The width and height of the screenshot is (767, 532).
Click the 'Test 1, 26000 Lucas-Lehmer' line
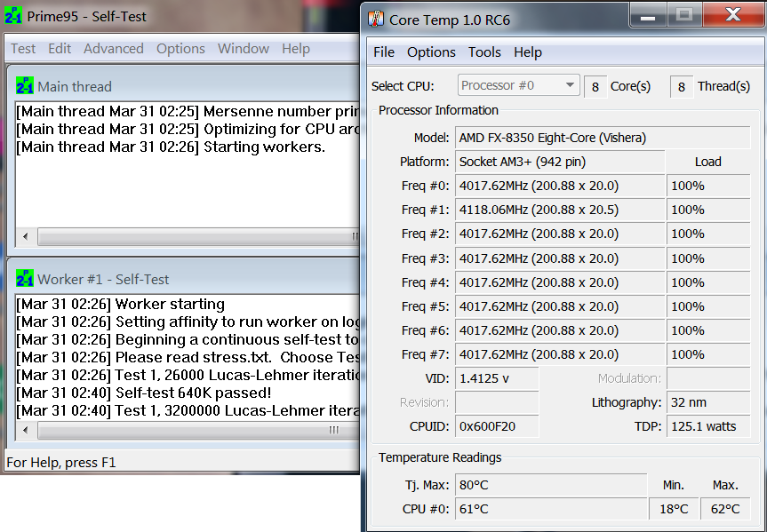point(188,375)
